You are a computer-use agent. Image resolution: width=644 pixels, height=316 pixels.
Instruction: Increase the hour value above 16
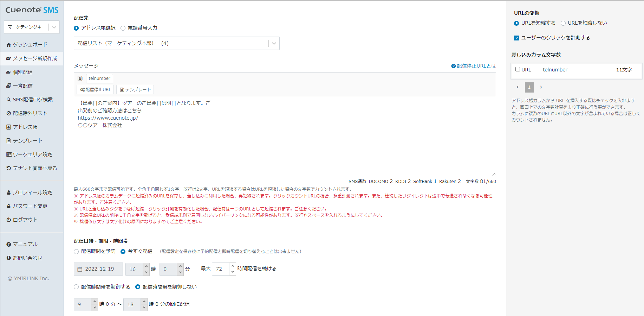pos(146,266)
